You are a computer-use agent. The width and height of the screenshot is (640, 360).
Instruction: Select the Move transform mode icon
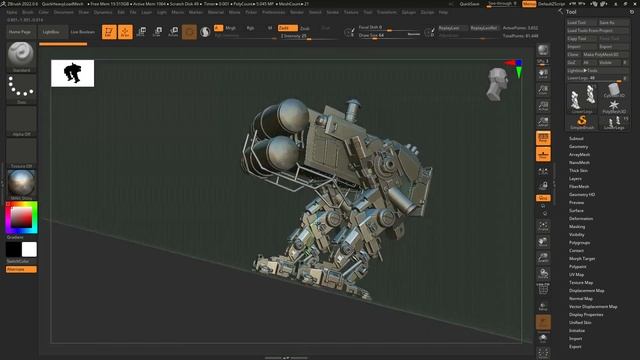141,32
